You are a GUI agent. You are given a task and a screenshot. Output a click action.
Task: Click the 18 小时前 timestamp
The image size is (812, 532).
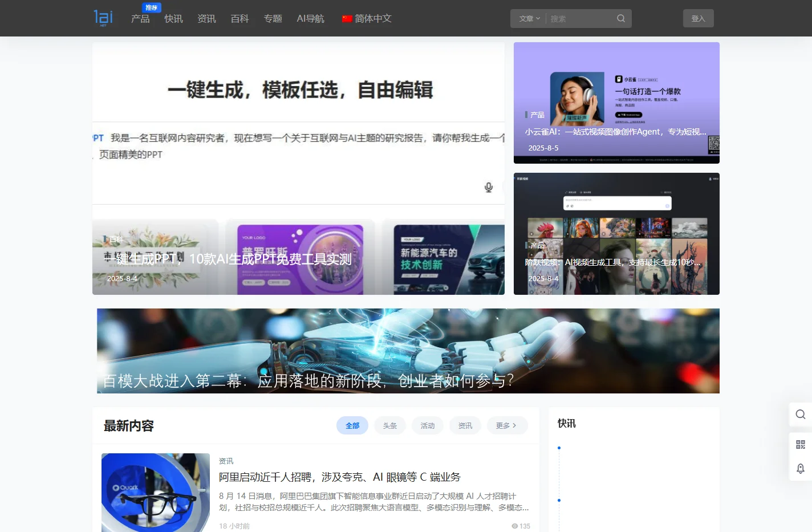click(234, 526)
